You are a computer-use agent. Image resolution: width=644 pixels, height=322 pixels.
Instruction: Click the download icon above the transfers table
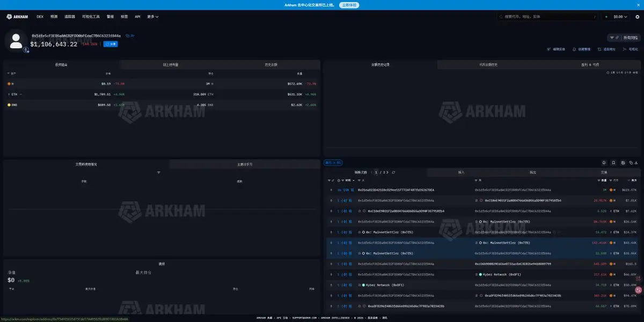point(636,163)
